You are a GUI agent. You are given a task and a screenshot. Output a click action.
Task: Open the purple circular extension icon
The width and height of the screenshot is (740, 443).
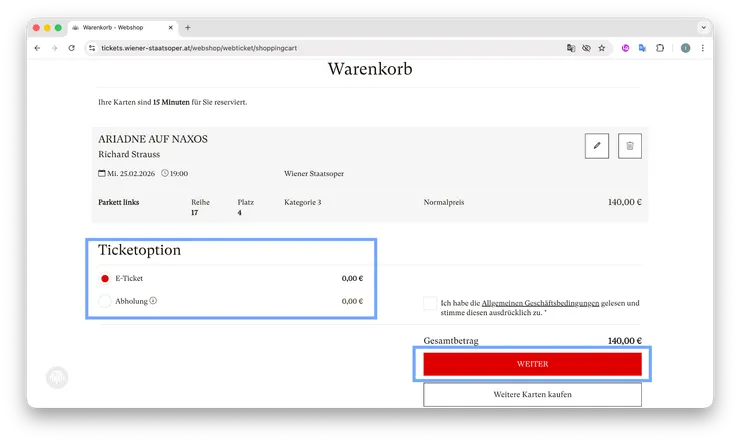(625, 48)
